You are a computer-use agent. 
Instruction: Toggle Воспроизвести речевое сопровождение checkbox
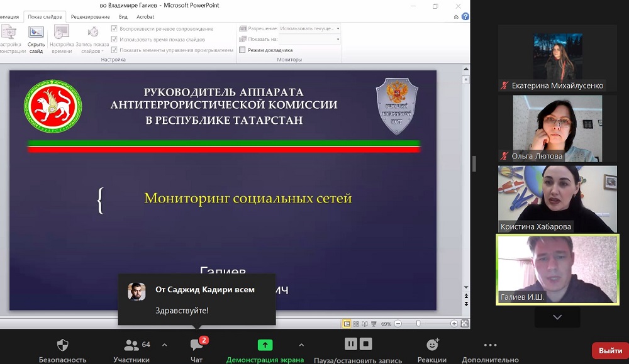point(114,29)
